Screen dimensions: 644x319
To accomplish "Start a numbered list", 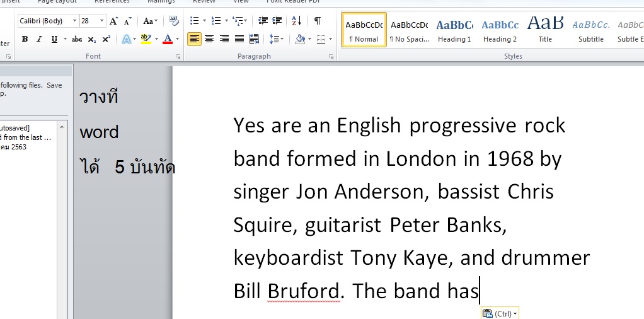I will tap(216, 21).
